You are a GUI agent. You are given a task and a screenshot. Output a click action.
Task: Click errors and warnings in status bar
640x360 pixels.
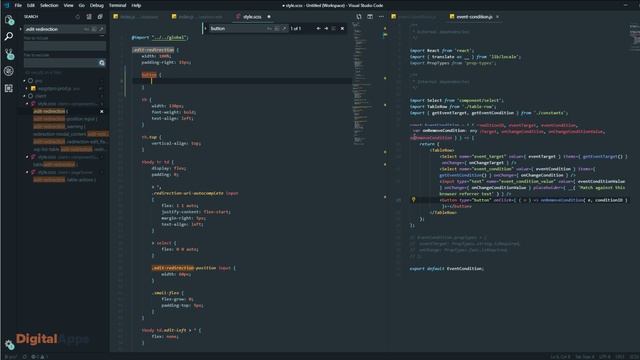coord(40,357)
